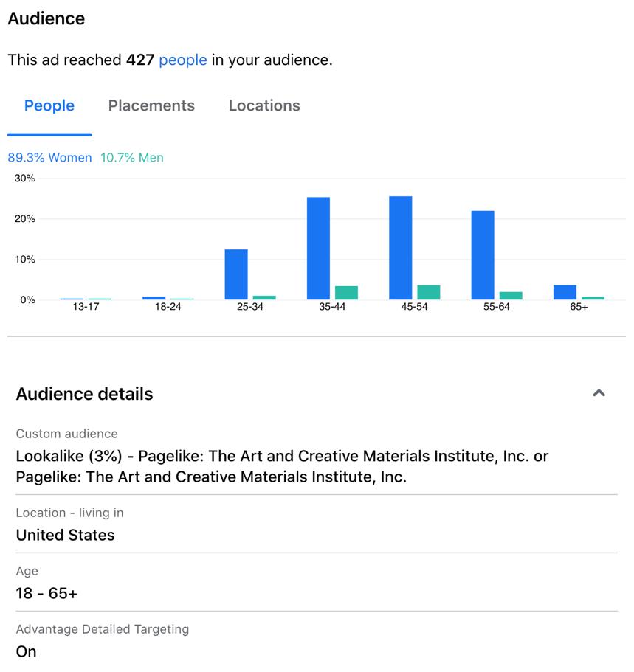Click the men bar for 55-64
Screen dimensions: 634x672
point(511,296)
